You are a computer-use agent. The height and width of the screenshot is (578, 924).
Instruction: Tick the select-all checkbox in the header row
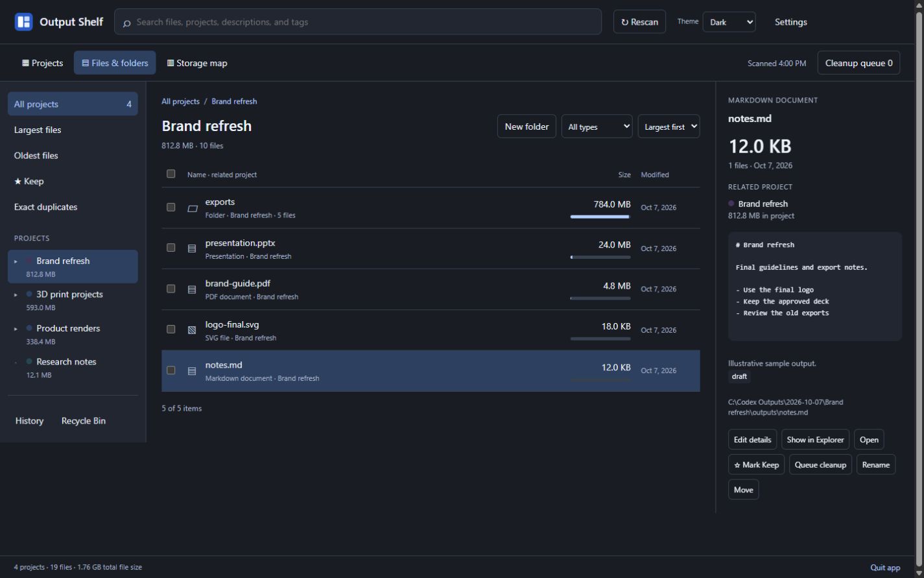(x=171, y=174)
